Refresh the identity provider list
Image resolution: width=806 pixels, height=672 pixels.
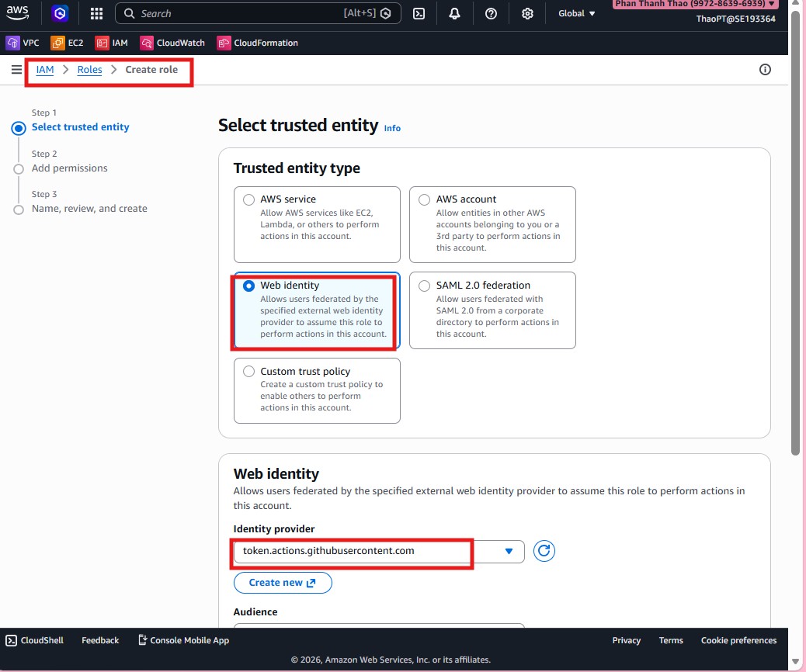tap(544, 551)
